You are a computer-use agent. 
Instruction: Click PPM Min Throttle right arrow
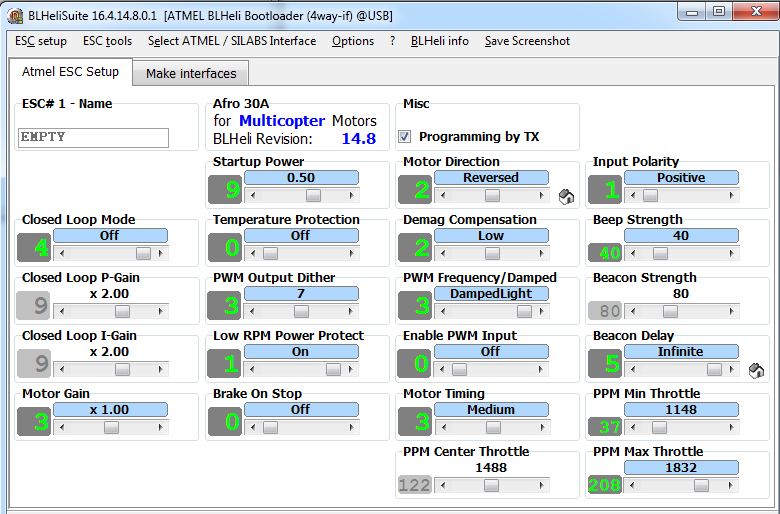(732, 427)
